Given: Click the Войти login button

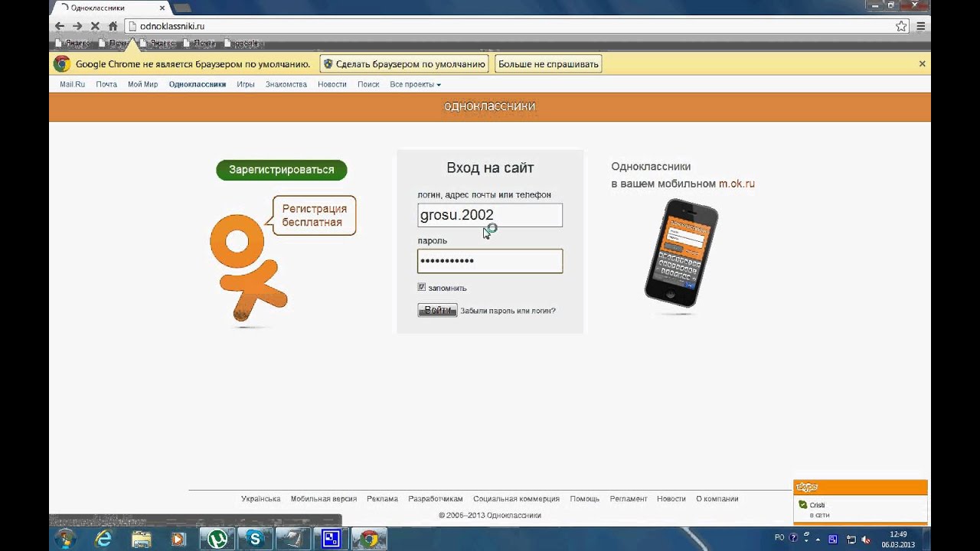Looking at the screenshot, I should 437,310.
